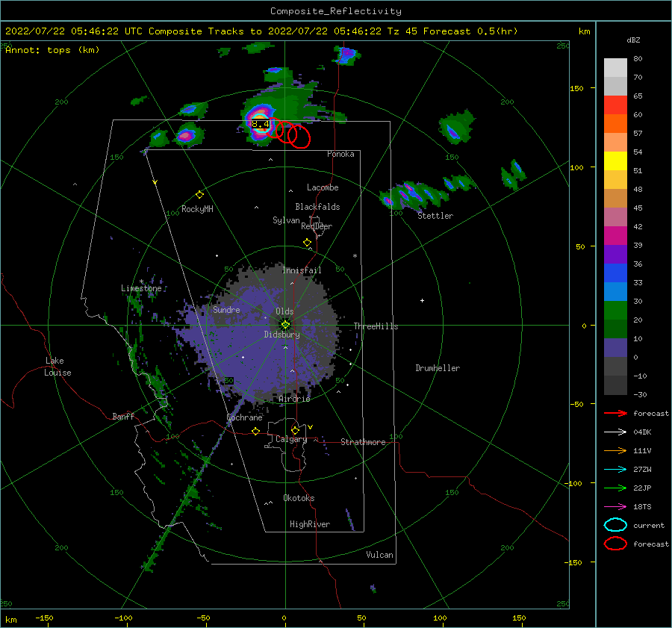Click the green 22JP arrow legend icon
672x628 pixels.
(615, 488)
